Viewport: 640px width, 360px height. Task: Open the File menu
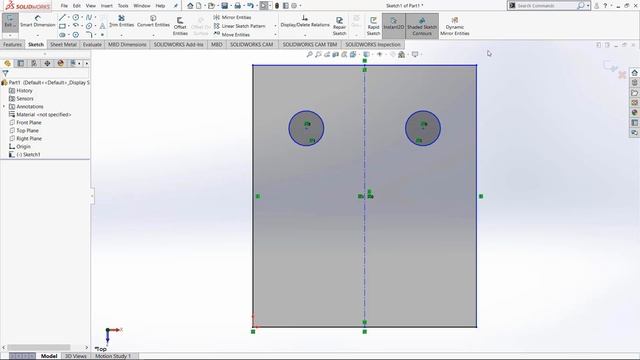64,6
